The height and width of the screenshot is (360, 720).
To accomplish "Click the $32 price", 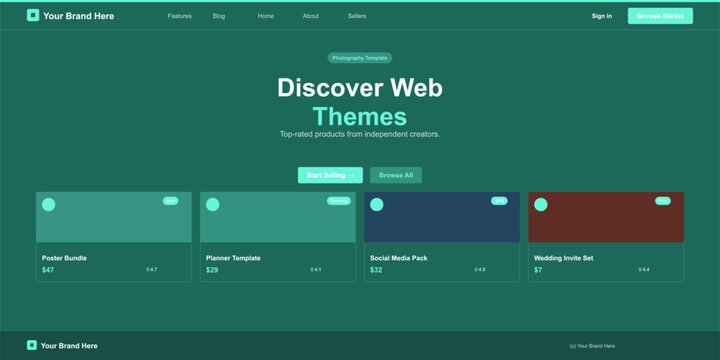I will [376, 270].
